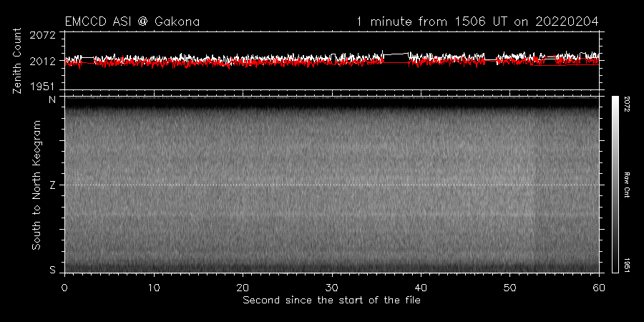Click the grayscale colorbar on the right
Screen dimensions: 644x322
coord(615,185)
